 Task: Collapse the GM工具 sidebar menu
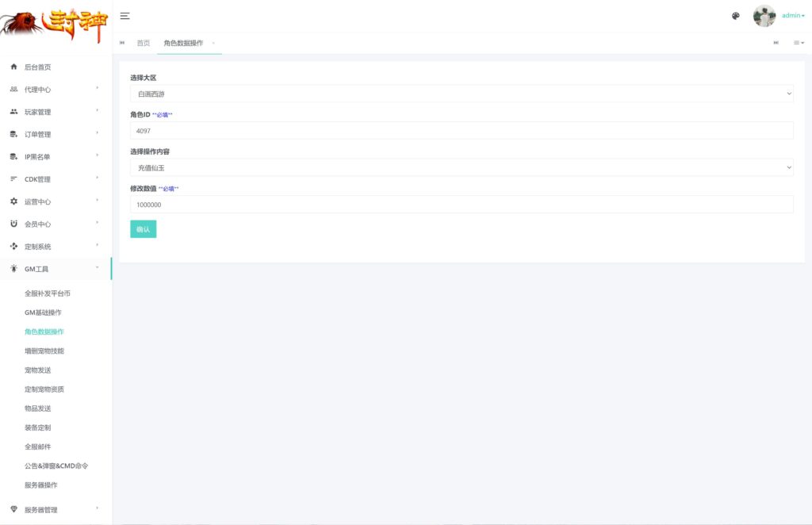coord(56,269)
